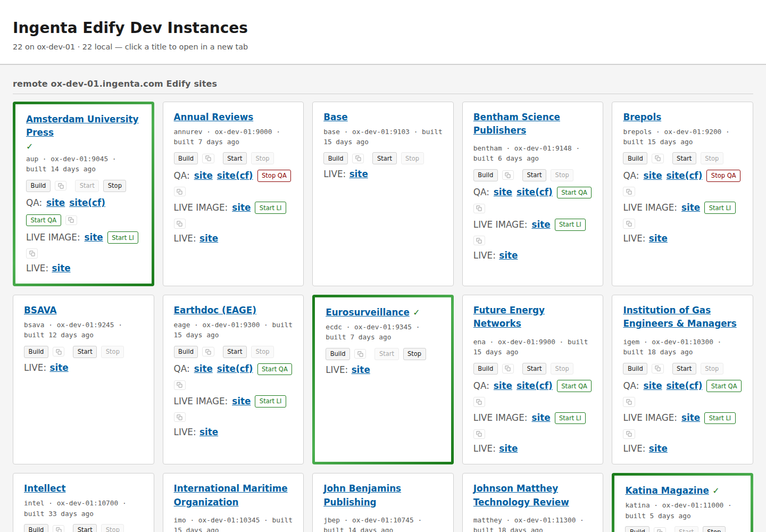
Task: Click copy icon under QA line in Institution of Gas card
Action: 629,402
